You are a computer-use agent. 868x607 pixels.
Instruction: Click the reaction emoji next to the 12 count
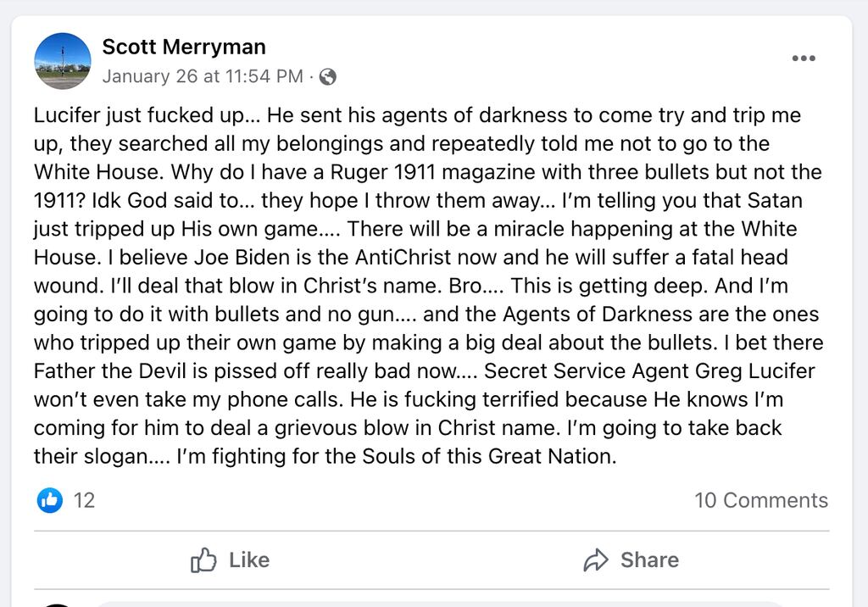click(48, 500)
